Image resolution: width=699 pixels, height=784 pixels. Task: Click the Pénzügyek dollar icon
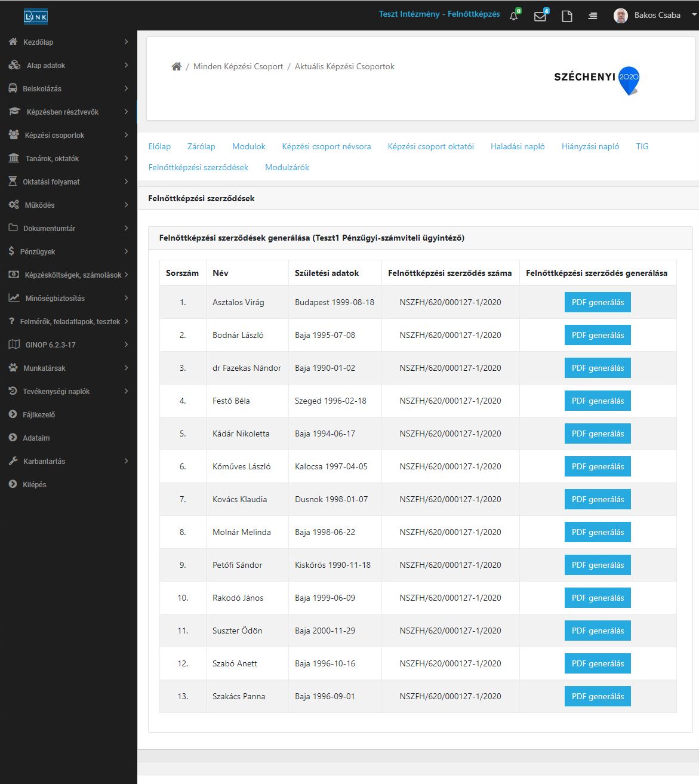click(11, 251)
